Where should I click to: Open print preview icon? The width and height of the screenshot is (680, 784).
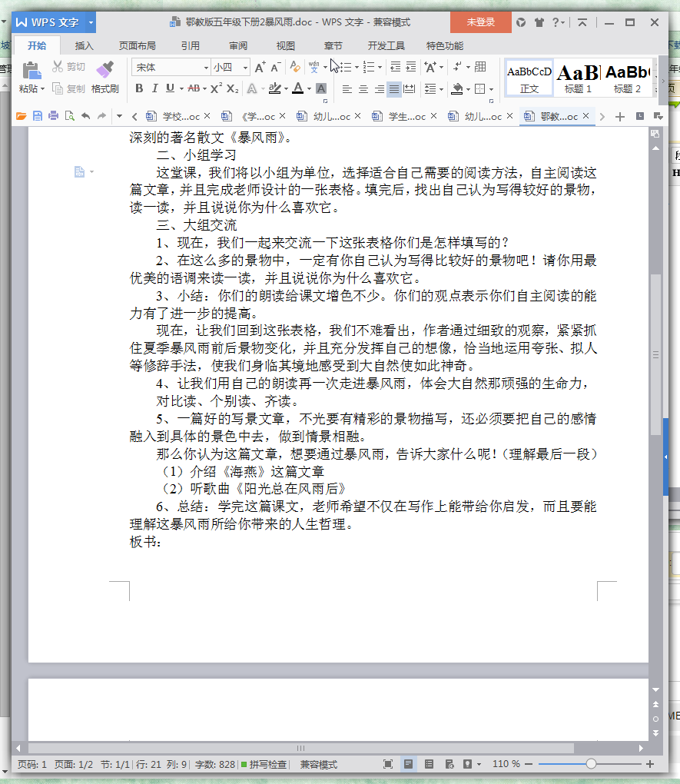69,116
